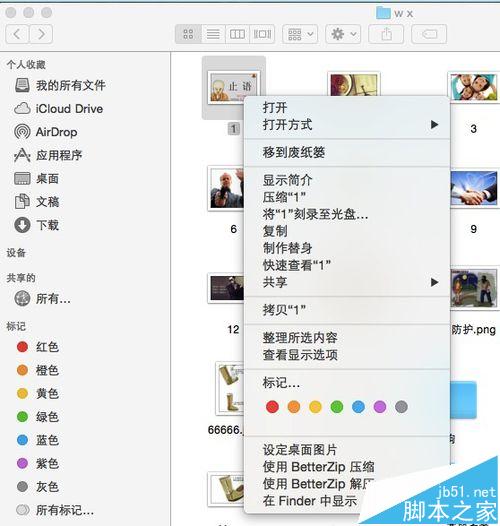Select the 防护.png image thumbnail
This screenshot has height=526, width=500.
coord(474,289)
